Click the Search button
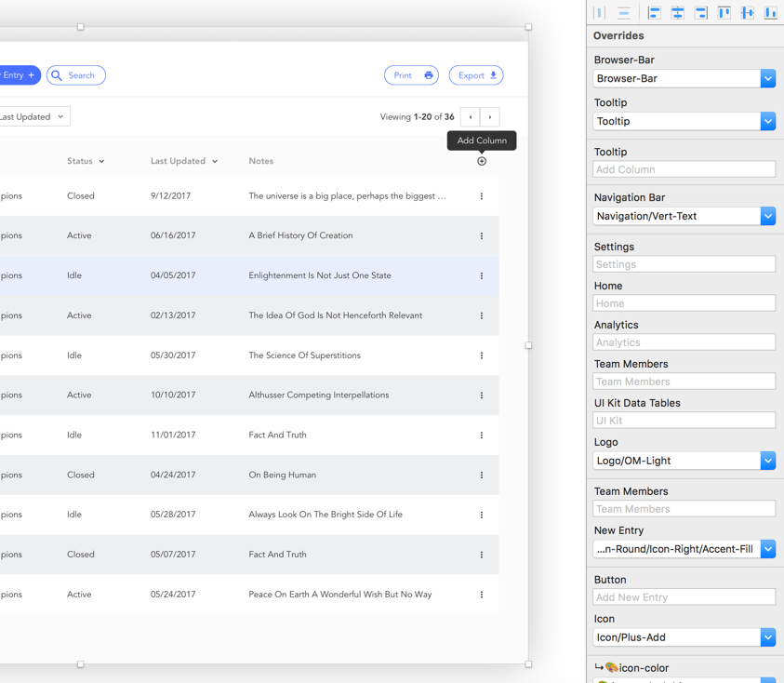Image resolution: width=784 pixels, height=683 pixels. point(75,75)
